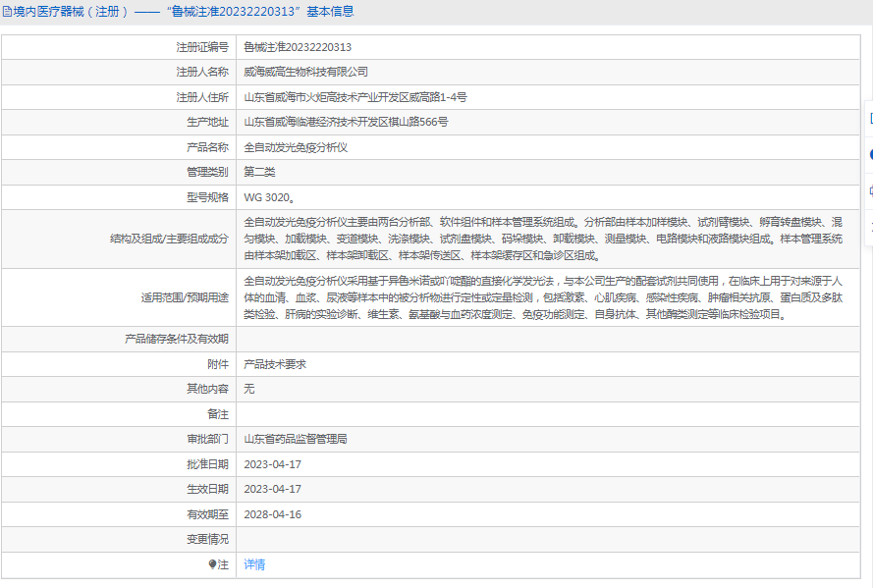
Task: Click the third icon in right floating sidebar
Action: [870, 191]
